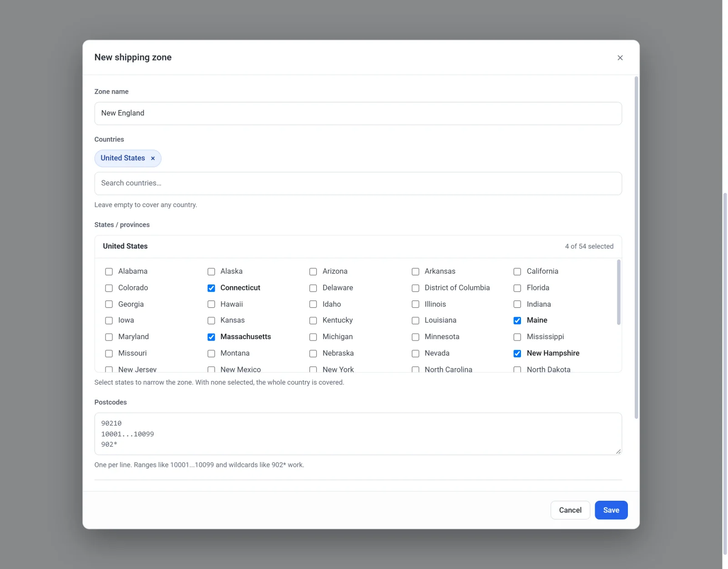
Task: Check the Indiana checkbox
Action: 517,304
